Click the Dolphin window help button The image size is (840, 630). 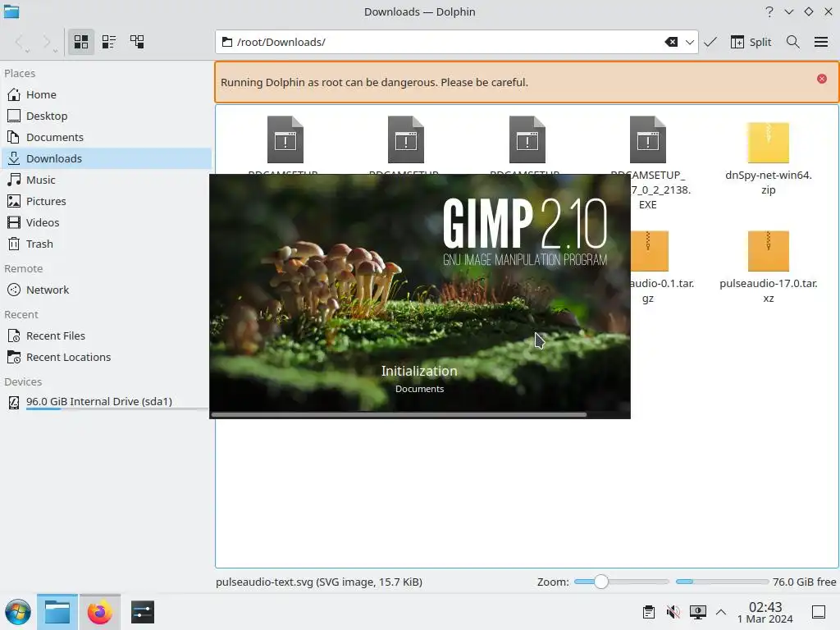[x=769, y=11]
